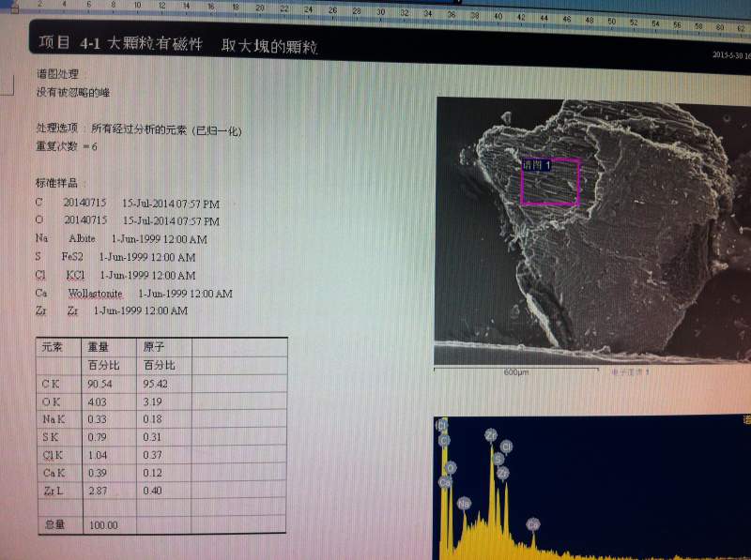Click the weight value '4.03'

(97, 402)
